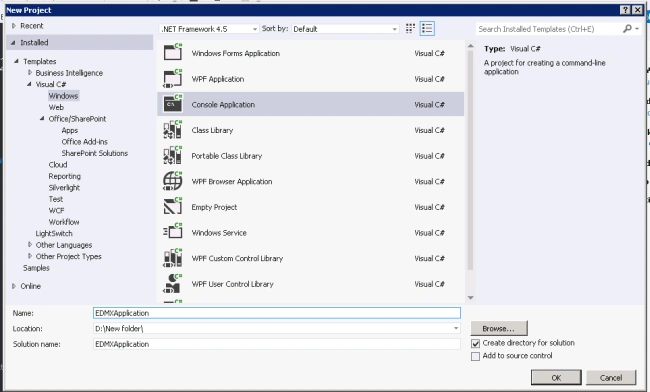The image size is (650, 392).
Task: Select SharePoint Solutions tree item
Action: pyautogui.click(x=95, y=153)
